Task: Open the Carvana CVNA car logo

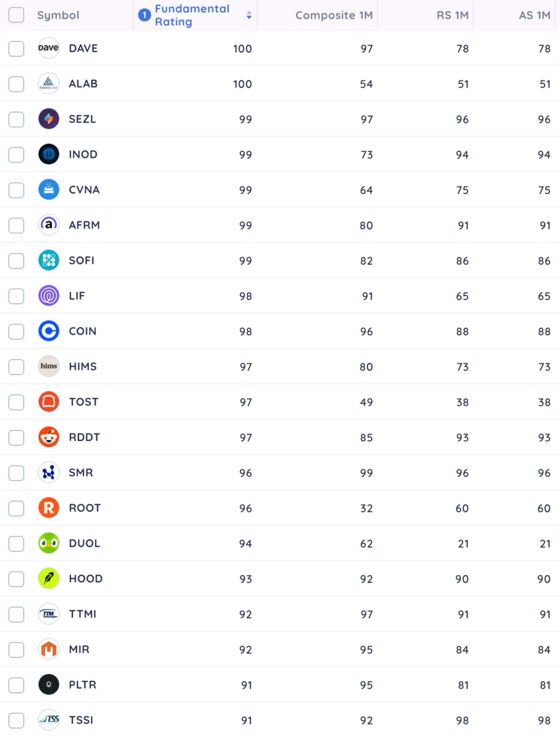Action: (49, 189)
